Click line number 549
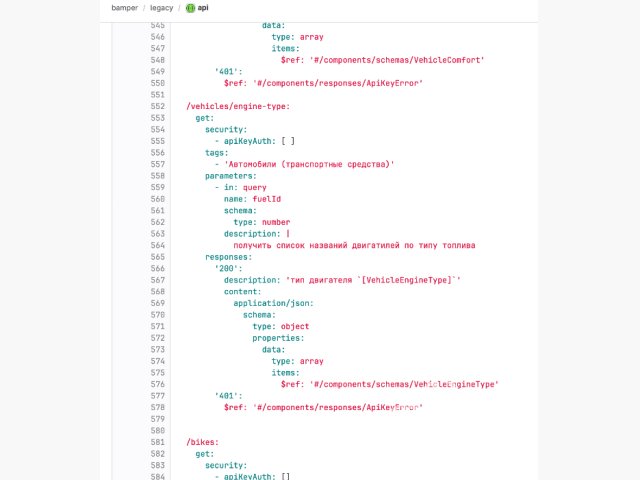 [x=158, y=71]
